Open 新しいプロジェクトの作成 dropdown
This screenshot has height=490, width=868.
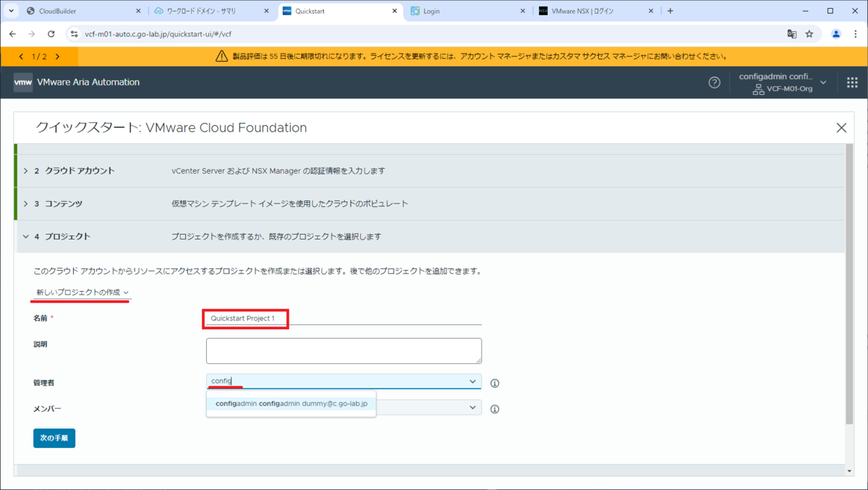[x=82, y=292]
